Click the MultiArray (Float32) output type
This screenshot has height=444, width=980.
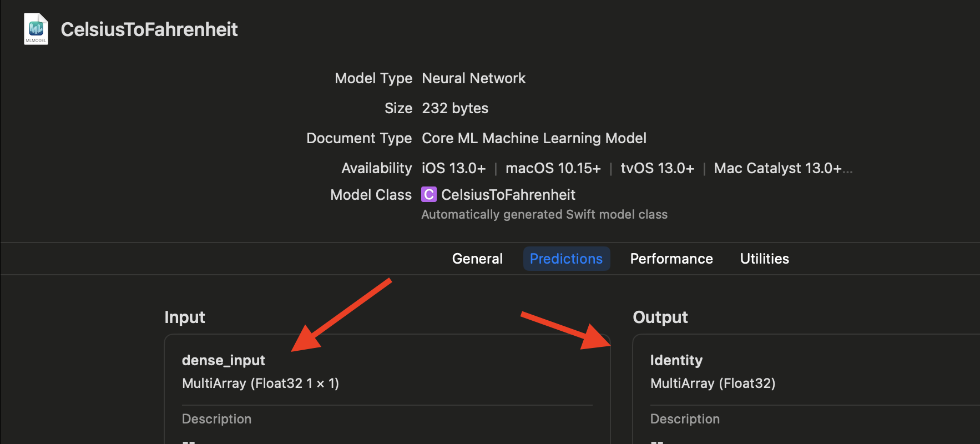(x=713, y=384)
